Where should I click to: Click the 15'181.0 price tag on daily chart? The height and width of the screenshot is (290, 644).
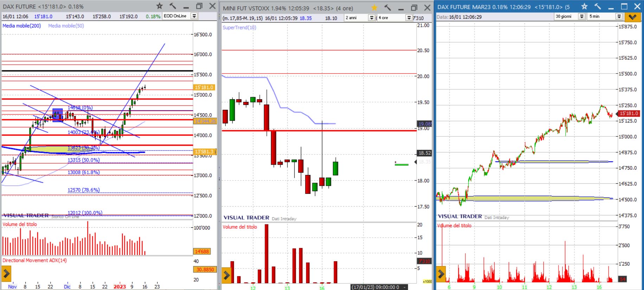204,87
